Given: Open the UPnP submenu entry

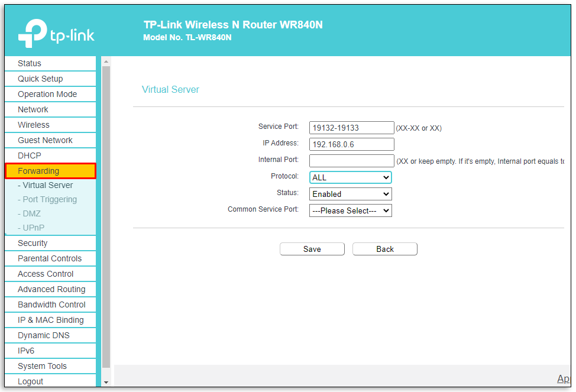Looking at the screenshot, I should [x=31, y=228].
